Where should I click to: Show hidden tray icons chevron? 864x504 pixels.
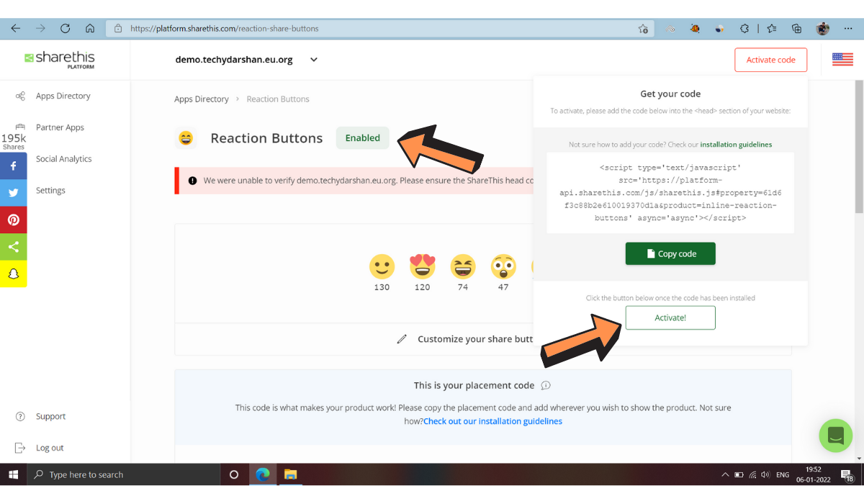(x=724, y=474)
